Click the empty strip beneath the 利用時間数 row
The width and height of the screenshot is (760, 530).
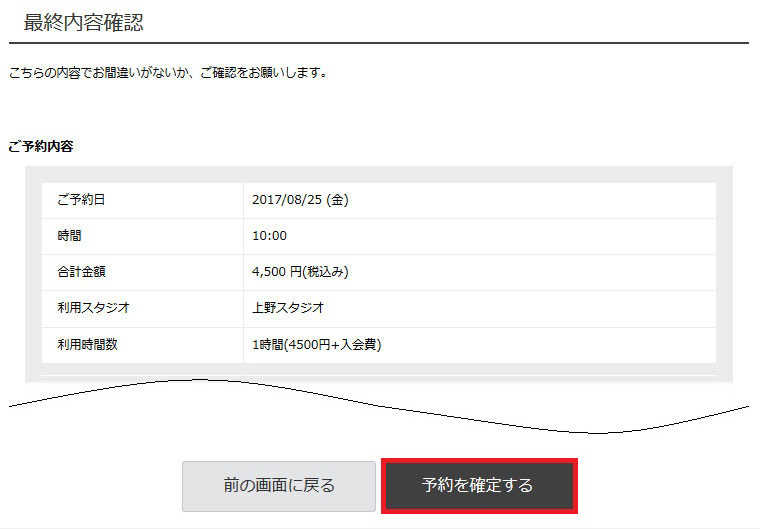click(x=378, y=369)
